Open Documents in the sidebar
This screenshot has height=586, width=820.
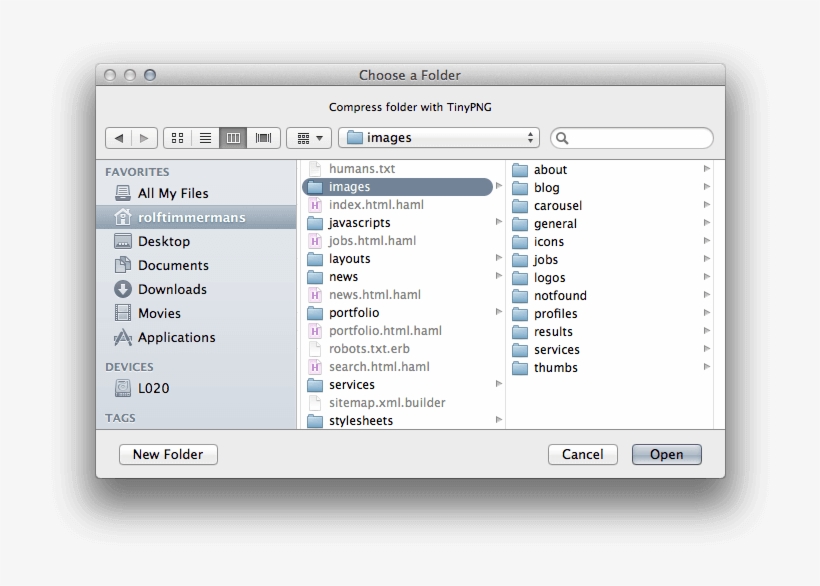tap(196, 265)
